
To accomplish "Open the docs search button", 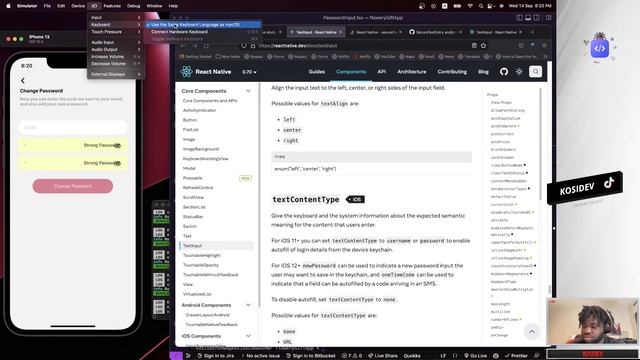I will click(536, 72).
